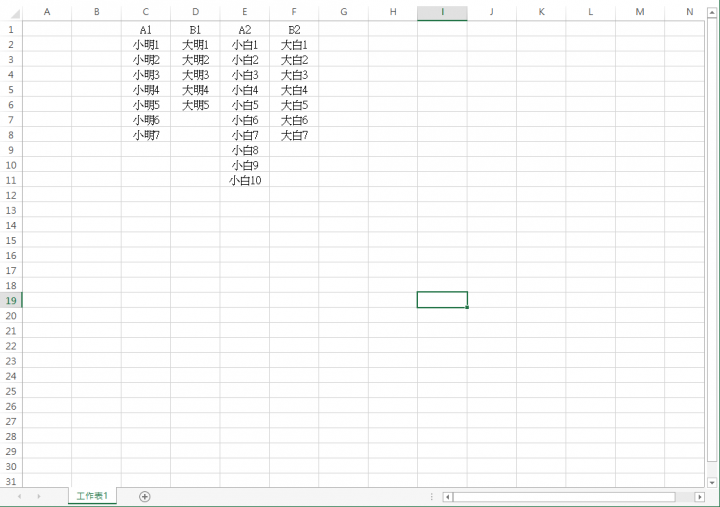Screen dimensions: 720x507
Task: Open the 工作表1 sheet tab
Action: click(x=92, y=496)
